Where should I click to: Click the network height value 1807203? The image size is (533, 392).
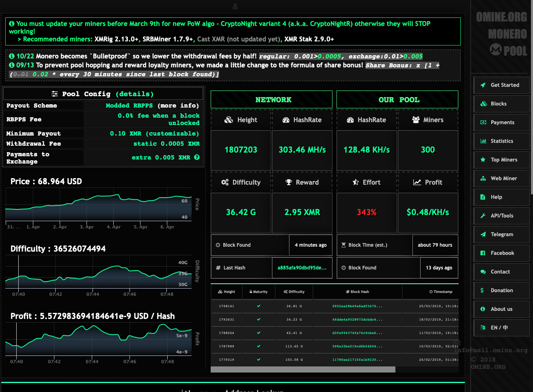(241, 150)
